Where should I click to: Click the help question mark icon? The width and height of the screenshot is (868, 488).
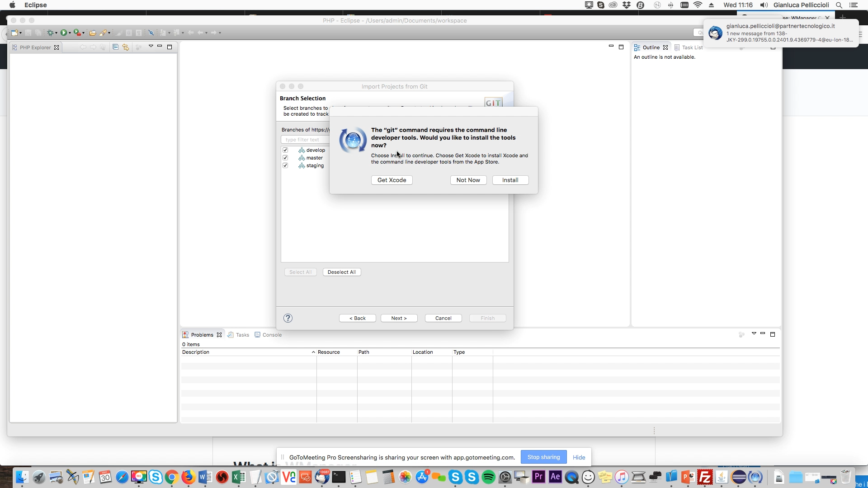[288, 318]
